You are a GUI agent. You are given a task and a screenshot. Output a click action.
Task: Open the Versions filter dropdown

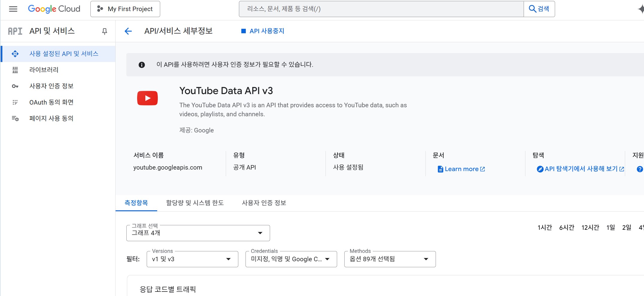pyautogui.click(x=193, y=259)
